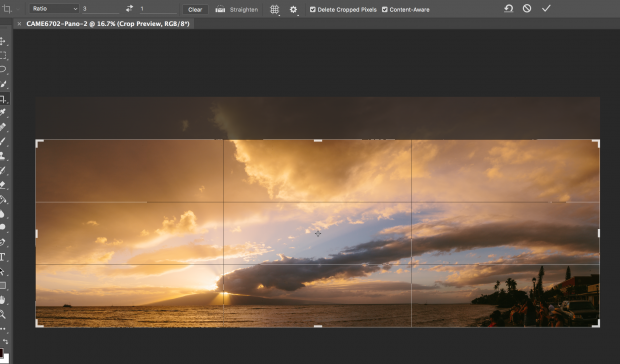Select the Hand tool
The height and width of the screenshot is (364, 620).
coord(3,300)
